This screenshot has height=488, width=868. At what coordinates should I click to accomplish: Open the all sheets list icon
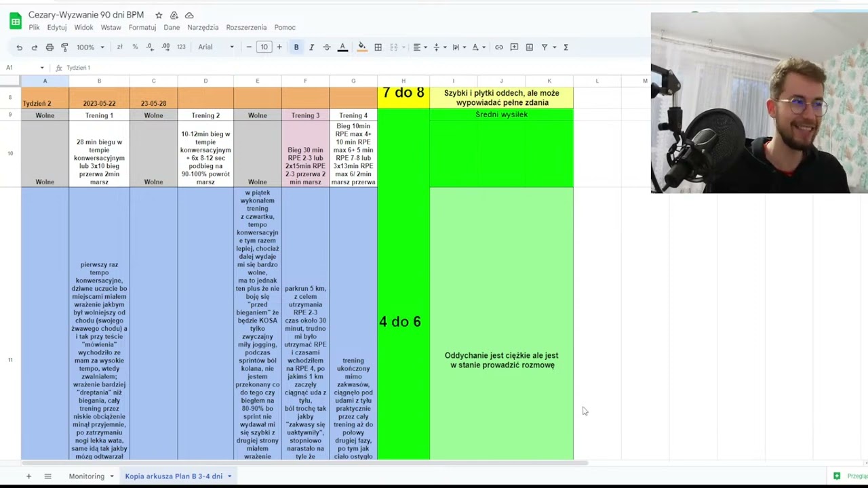click(x=47, y=476)
